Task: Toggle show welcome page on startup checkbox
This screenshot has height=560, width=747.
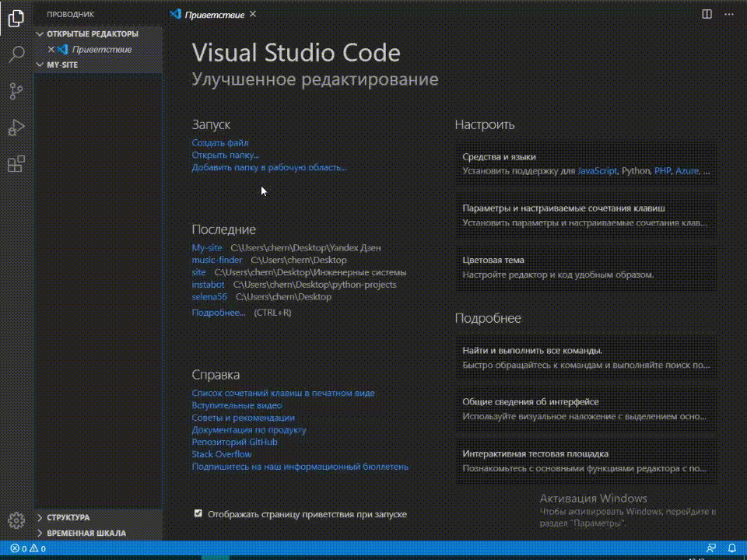Action: (x=198, y=513)
